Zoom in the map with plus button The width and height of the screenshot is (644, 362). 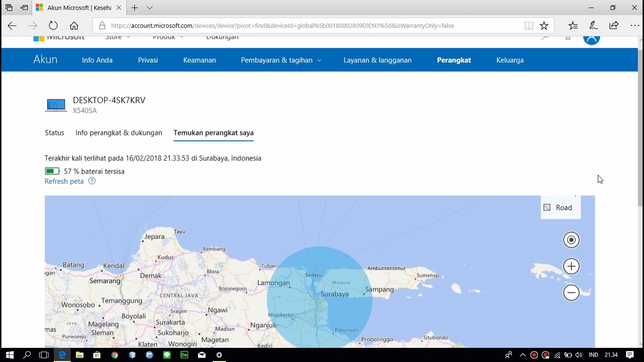click(571, 266)
